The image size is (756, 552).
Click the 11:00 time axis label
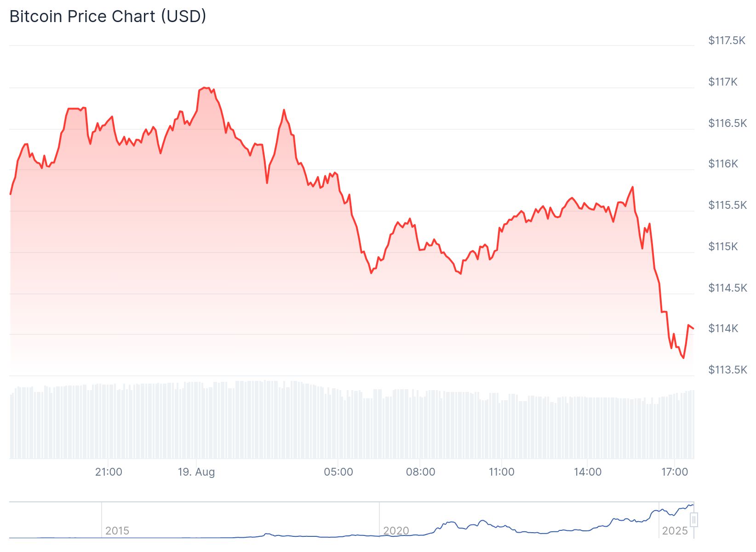tap(501, 472)
